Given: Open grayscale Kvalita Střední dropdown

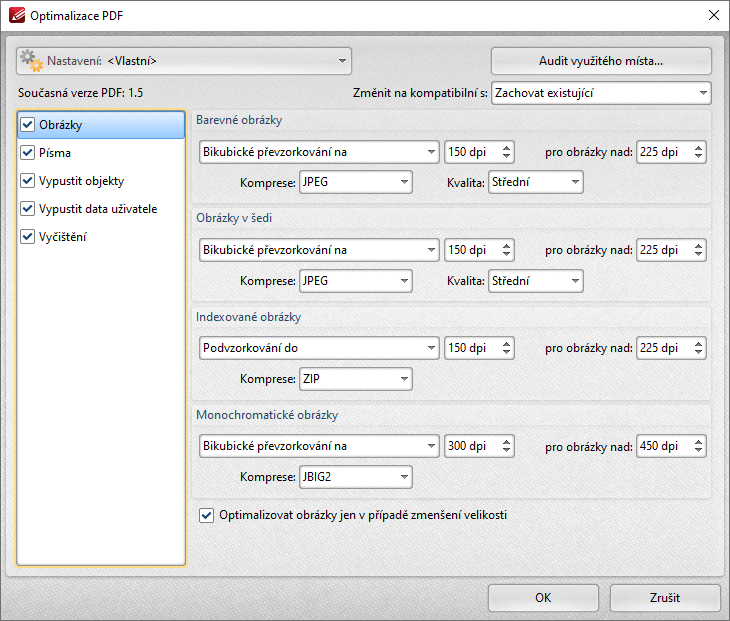Looking at the screenshot, I should point(535,281).
